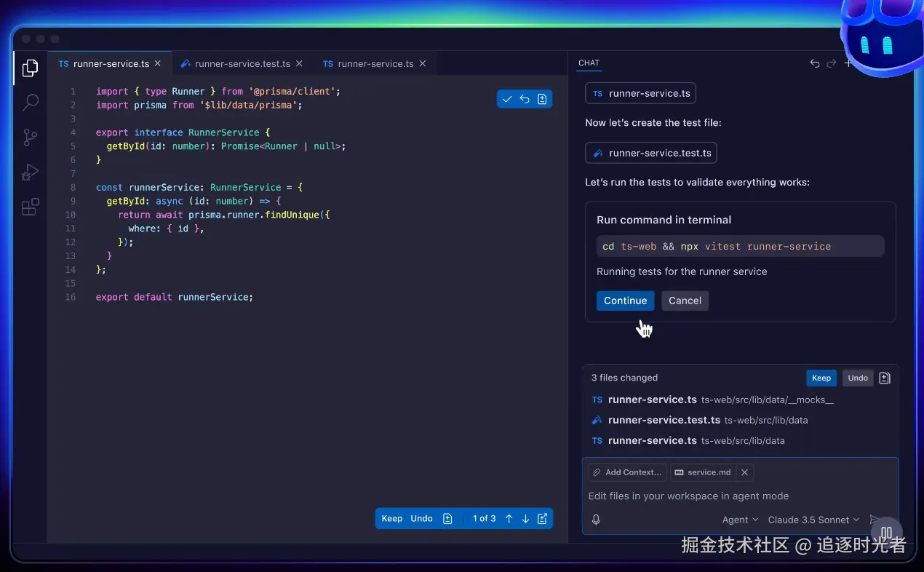The width and height of the screenshot is (924, 572).
Task: Click code line 'export interface RunnerService {'
Action: (183, 132)
